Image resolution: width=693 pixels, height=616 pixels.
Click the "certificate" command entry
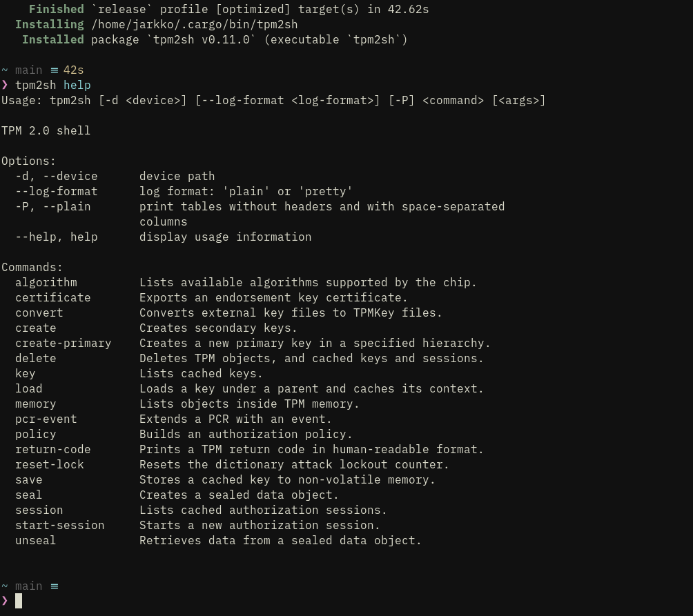[x=52, y=297]
